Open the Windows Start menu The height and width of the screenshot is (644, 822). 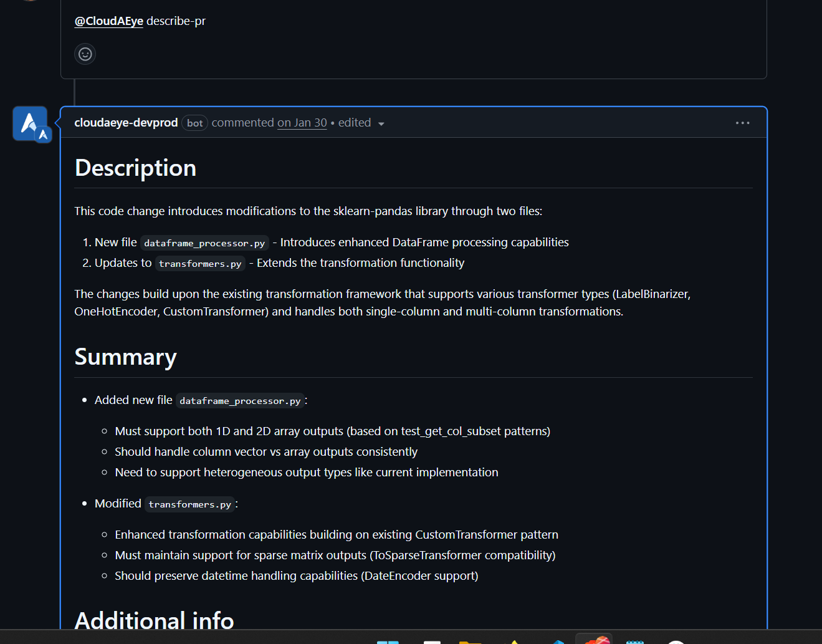point(388,641)
